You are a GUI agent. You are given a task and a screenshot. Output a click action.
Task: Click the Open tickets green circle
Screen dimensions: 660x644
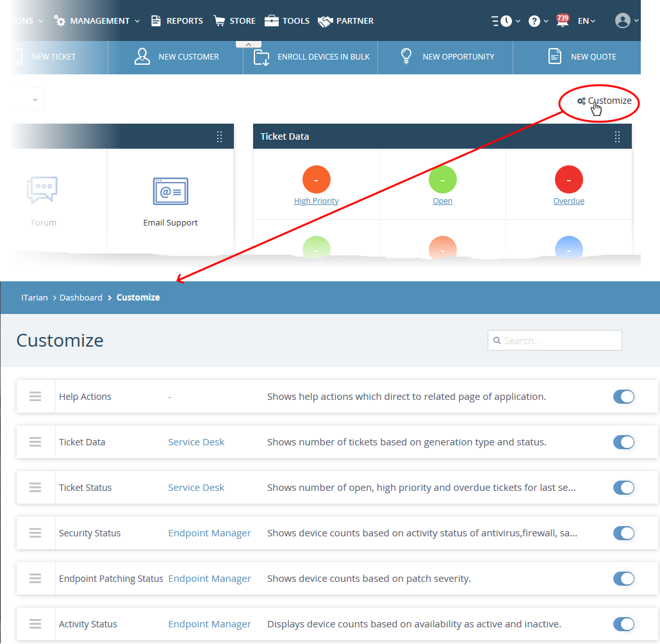443,179
